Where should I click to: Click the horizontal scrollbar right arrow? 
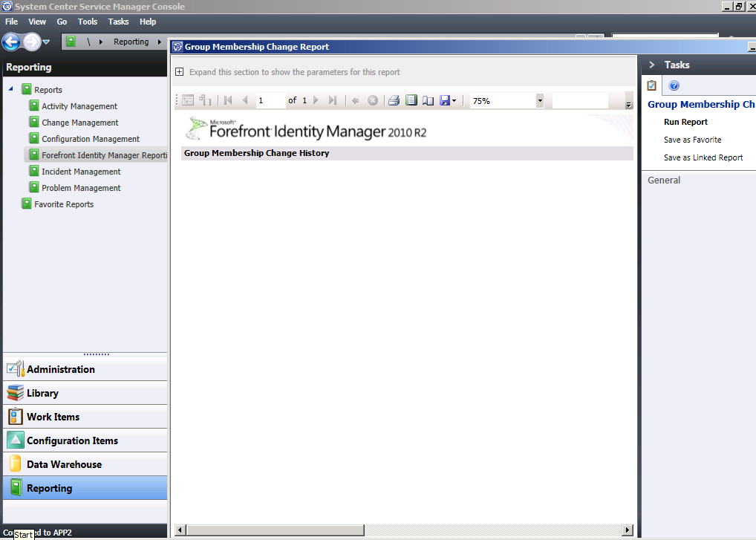[627, 530]
